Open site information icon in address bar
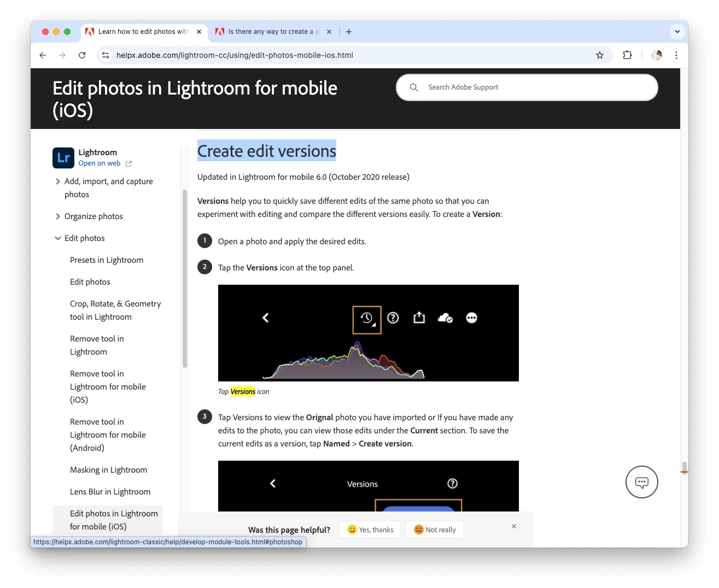 coord(106,55)
